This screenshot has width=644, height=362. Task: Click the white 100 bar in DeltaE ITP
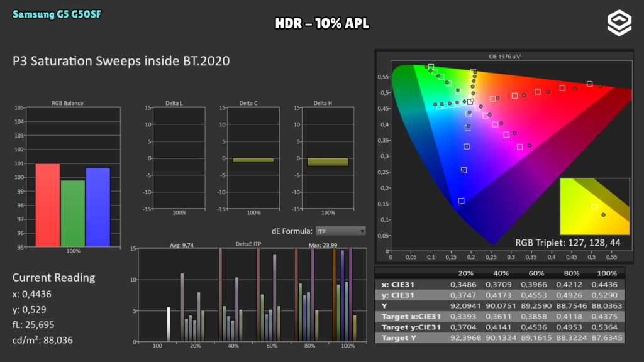click(x=169, y=324)
